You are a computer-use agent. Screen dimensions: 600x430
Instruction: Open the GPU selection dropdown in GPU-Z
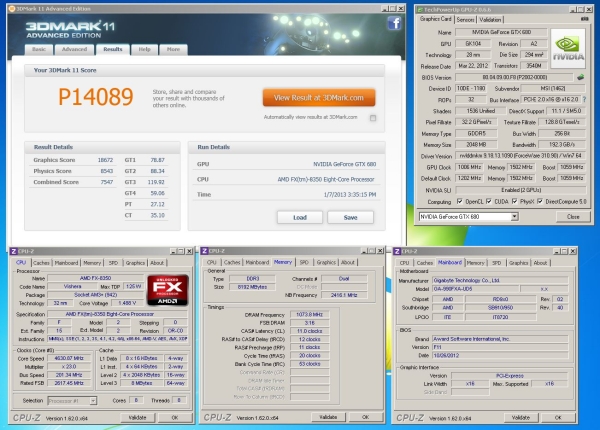tap(514, 217)
